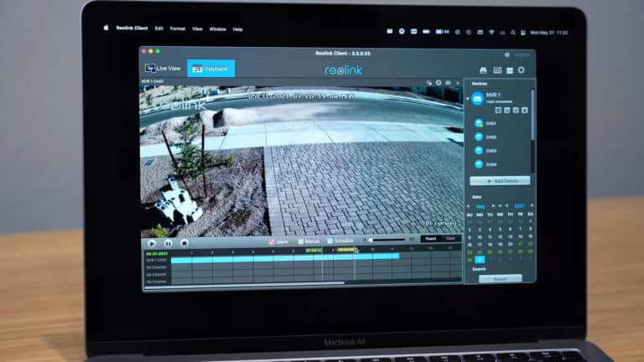Open the settings gear in top bar
Viewport: 644px width, 362px height.
521,70
